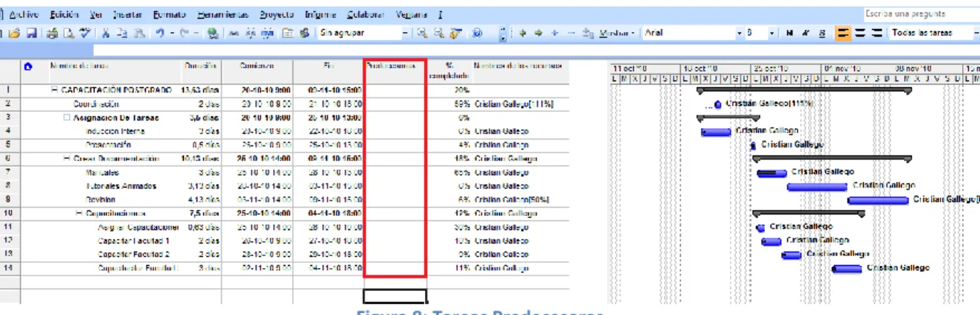Open the Insertar menu
This screenshot has height=315, width=980.
[x=129, y=14]
